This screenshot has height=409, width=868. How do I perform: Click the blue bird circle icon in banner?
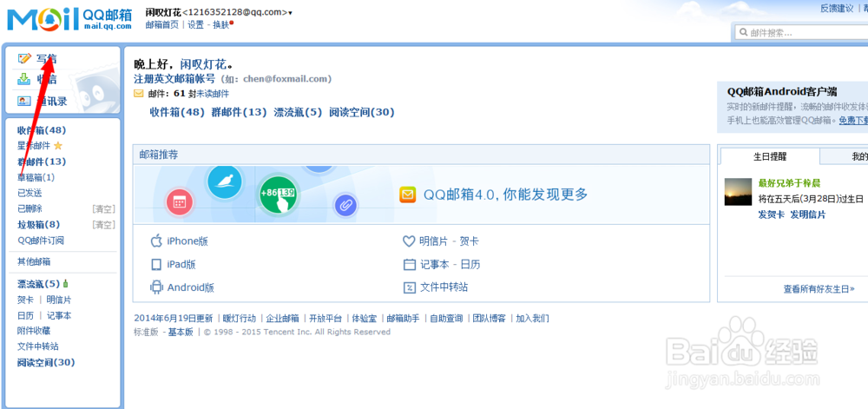tap(224, 181)
